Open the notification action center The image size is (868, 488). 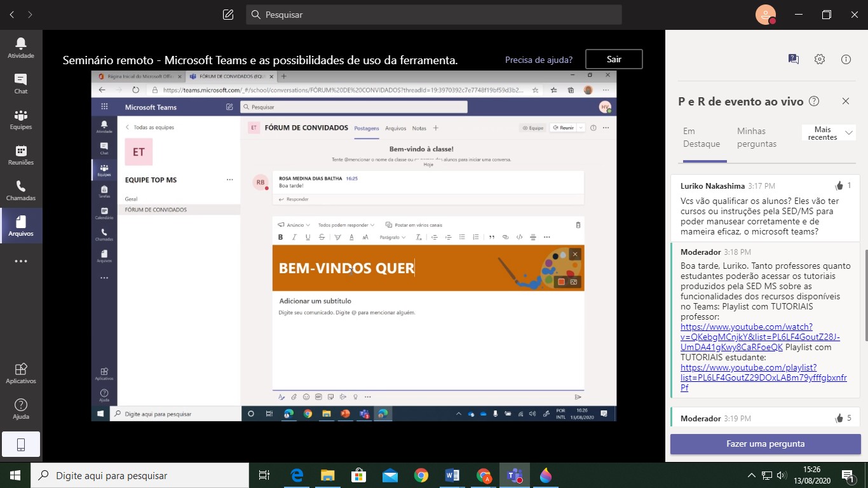pos(848,475)
